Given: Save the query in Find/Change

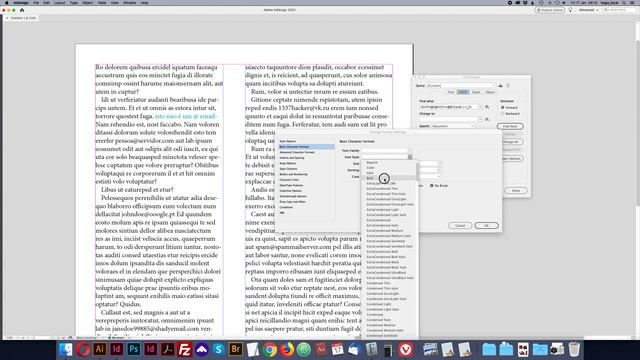Looking at the screenshot, I should point(500,86).
